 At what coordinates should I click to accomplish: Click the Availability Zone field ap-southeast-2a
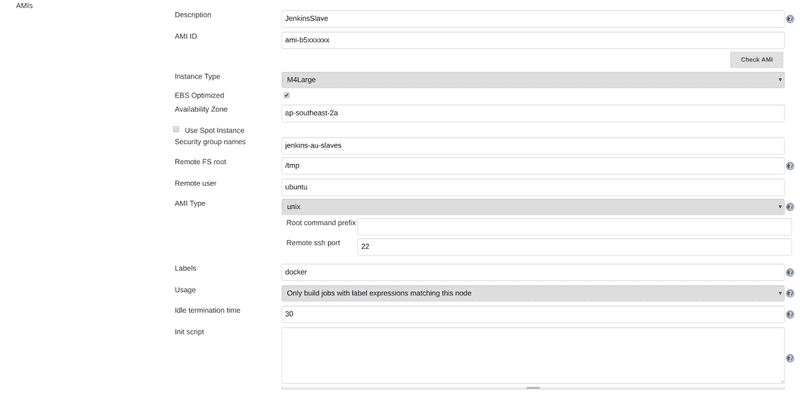[x=533, y=113]
